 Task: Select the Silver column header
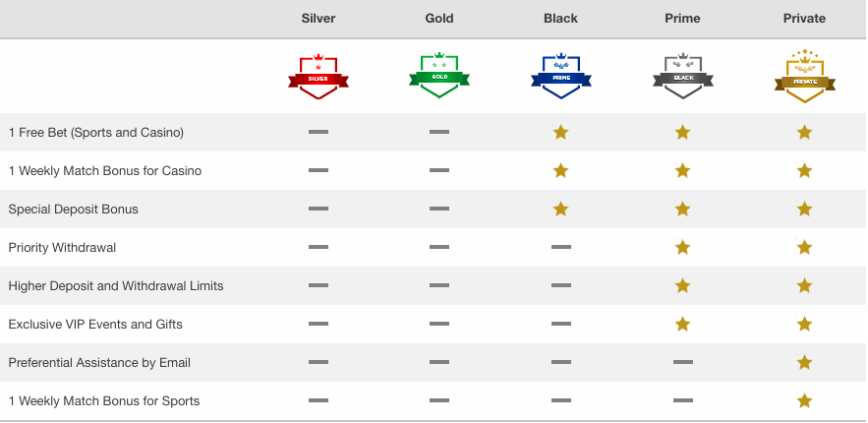318,19
